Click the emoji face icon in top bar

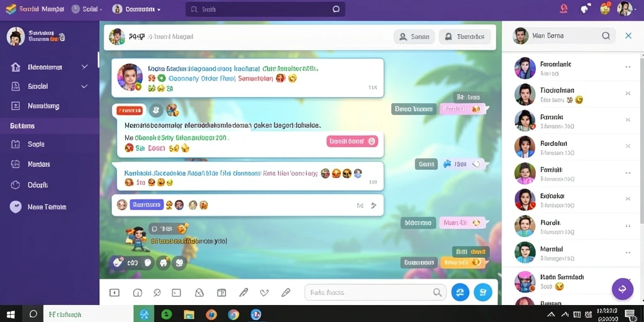coord(606,9)
